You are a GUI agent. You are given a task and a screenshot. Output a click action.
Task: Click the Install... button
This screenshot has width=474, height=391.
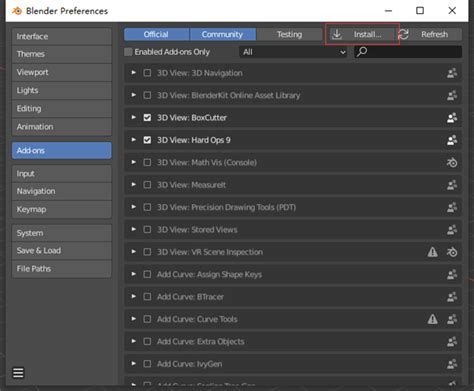pyautogui.click(x=362, y=34)
